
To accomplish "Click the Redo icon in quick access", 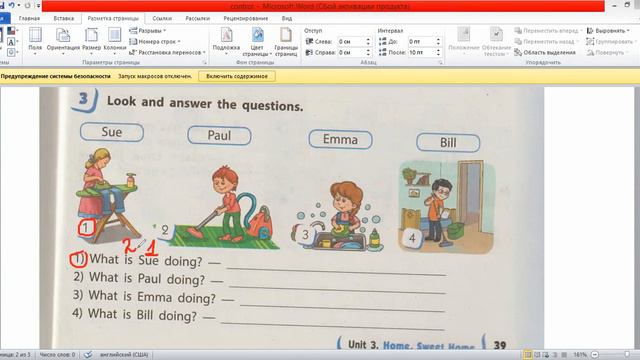I will [x=27, y=5].
